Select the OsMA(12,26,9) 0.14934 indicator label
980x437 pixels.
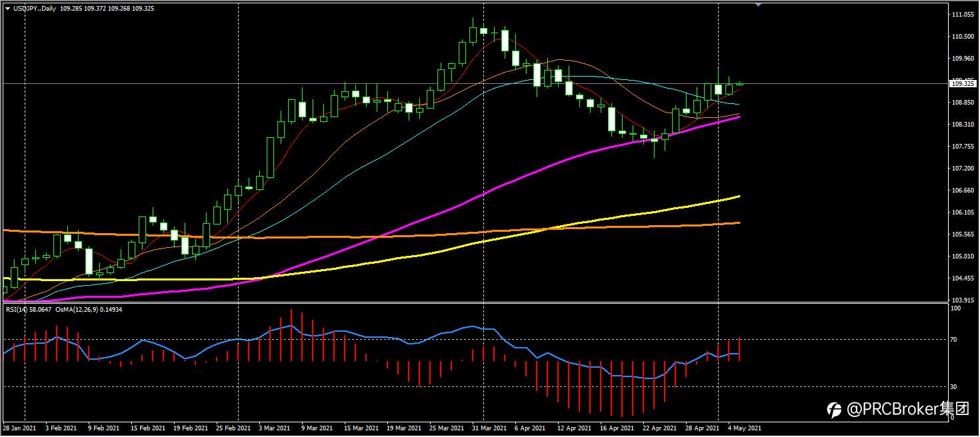[89, 309]
